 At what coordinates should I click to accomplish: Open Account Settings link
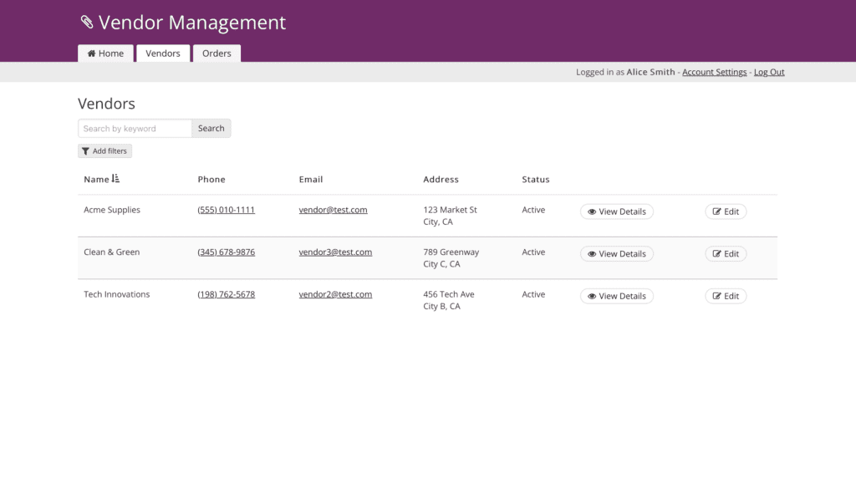[x=714, y=72]
